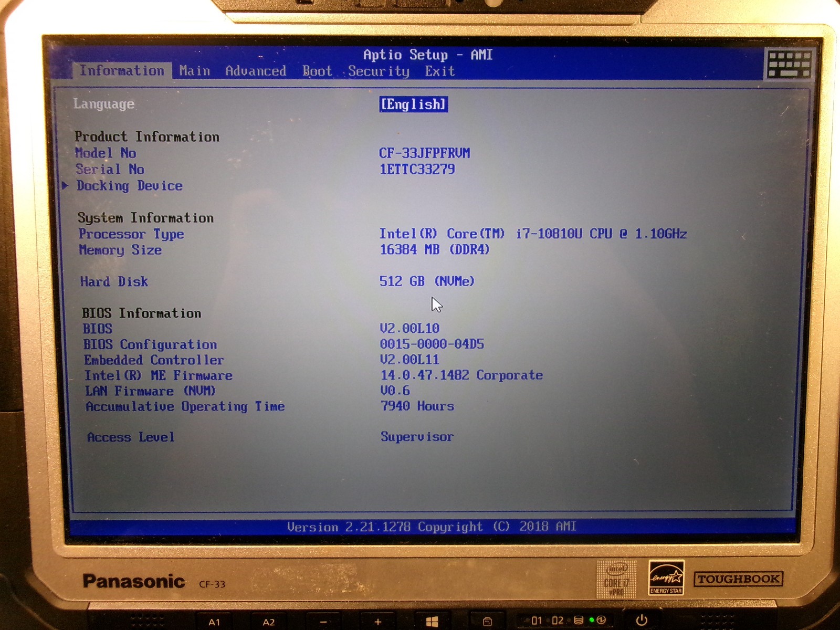The image size is (840, 630).
Task: Click the System Information heading
Action: [145, 217]
